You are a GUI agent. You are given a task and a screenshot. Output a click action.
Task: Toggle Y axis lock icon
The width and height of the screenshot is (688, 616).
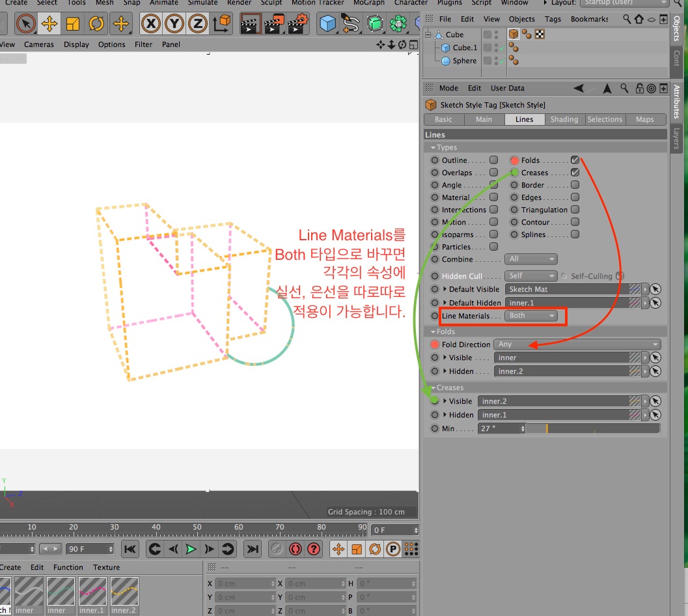[174, 25]
